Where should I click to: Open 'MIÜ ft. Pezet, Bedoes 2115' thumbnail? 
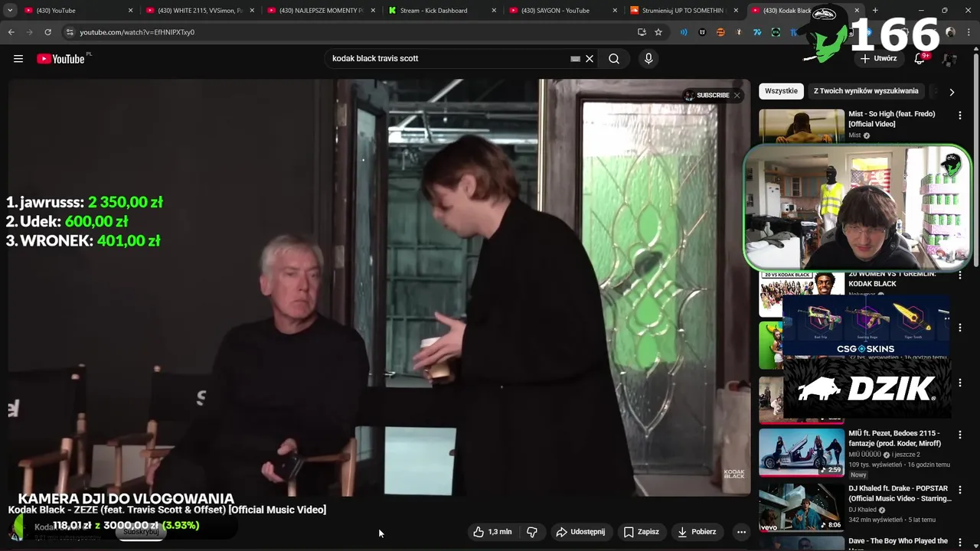(802, 452)
